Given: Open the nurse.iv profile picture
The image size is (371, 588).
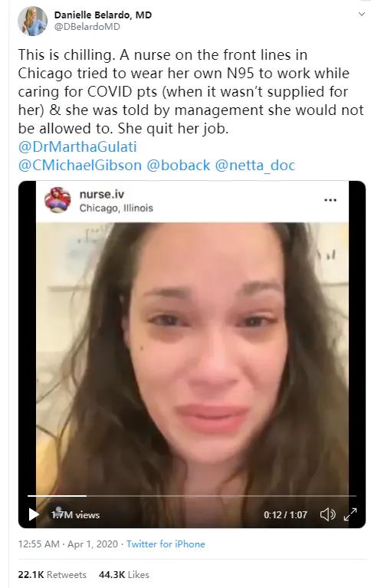Looking at the screenshot, I should pos(57,200).
